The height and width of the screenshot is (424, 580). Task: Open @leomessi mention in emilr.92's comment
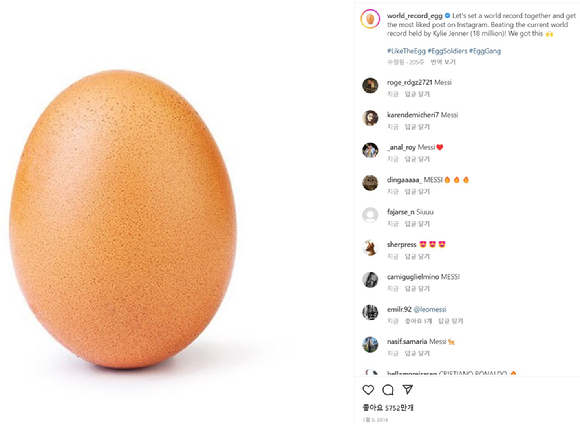[430, 309]
